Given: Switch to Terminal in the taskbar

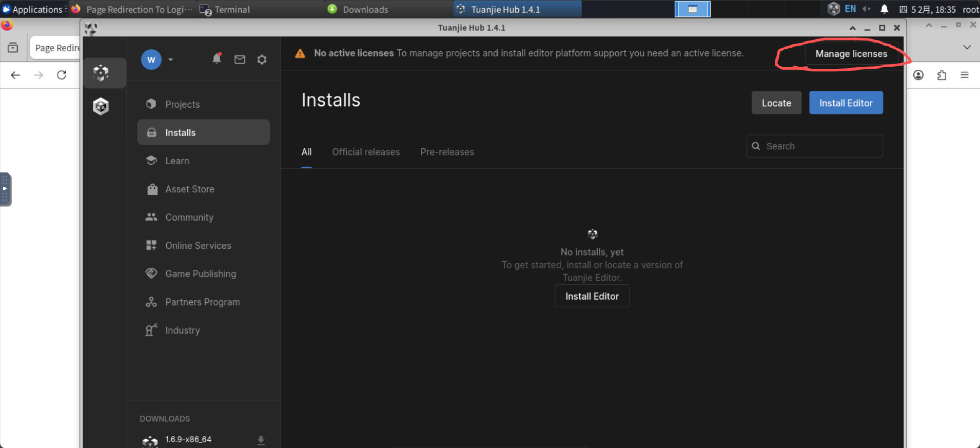Looking at the screenshot, I should pos(261,9).
